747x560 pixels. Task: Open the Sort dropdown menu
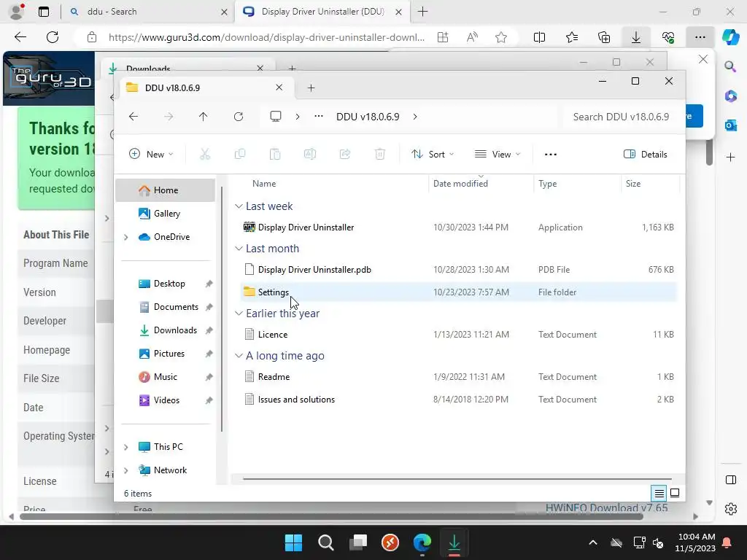tap(433, 155)
